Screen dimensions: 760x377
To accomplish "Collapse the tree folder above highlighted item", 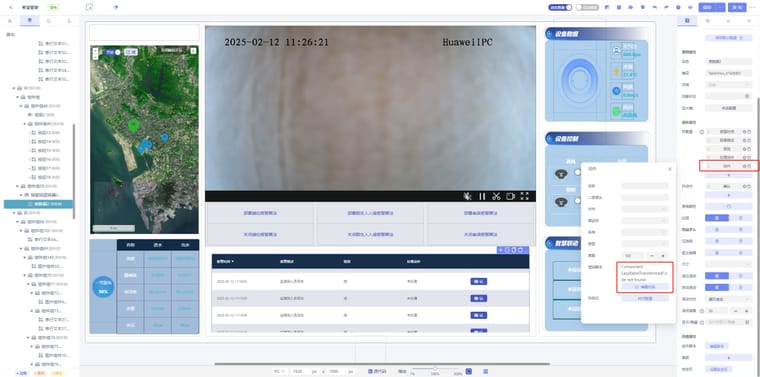I will (x=21, y=194).
